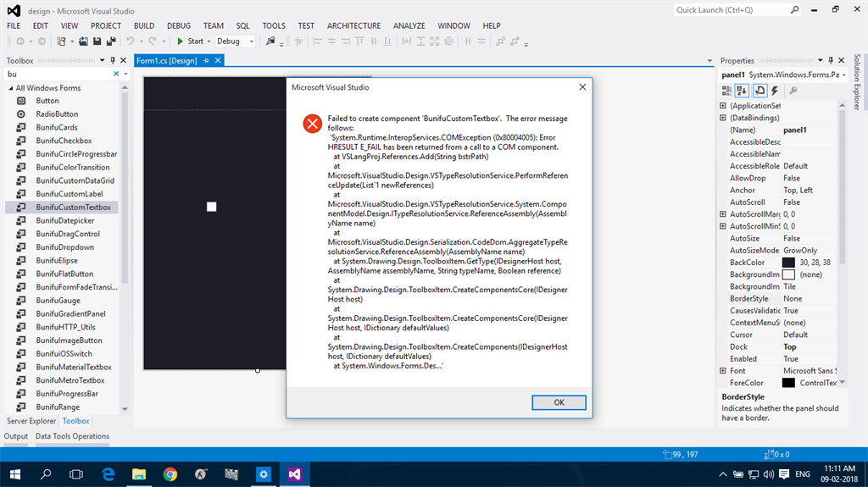The width and height of the screenshot is (868, 487).
Task: Click the Open File toolbar icon
Action: click(x=83, y=42)
